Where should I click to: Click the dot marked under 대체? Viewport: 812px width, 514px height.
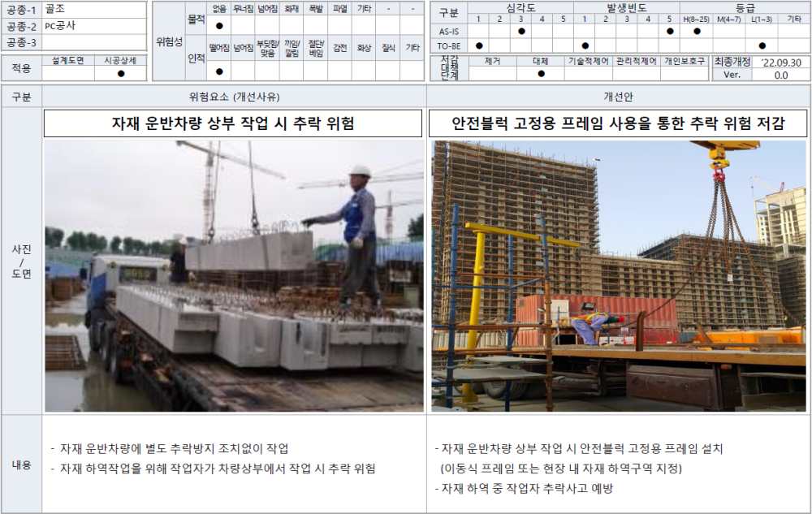[x=541, y=74]
